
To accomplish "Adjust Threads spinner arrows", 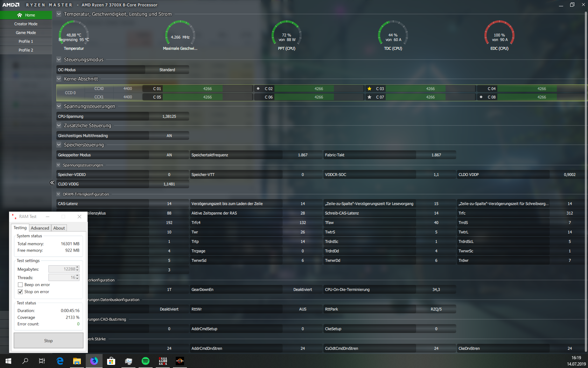I will (x=77, y=277).
